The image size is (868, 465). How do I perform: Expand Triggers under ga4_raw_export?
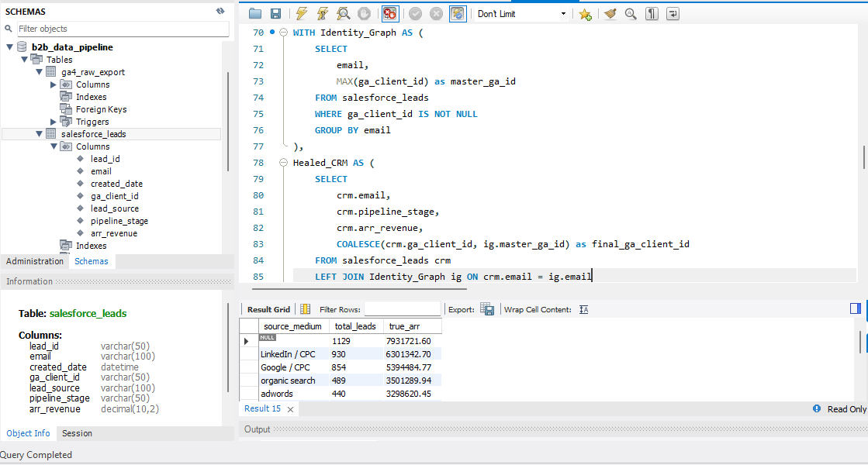point(54,122)
